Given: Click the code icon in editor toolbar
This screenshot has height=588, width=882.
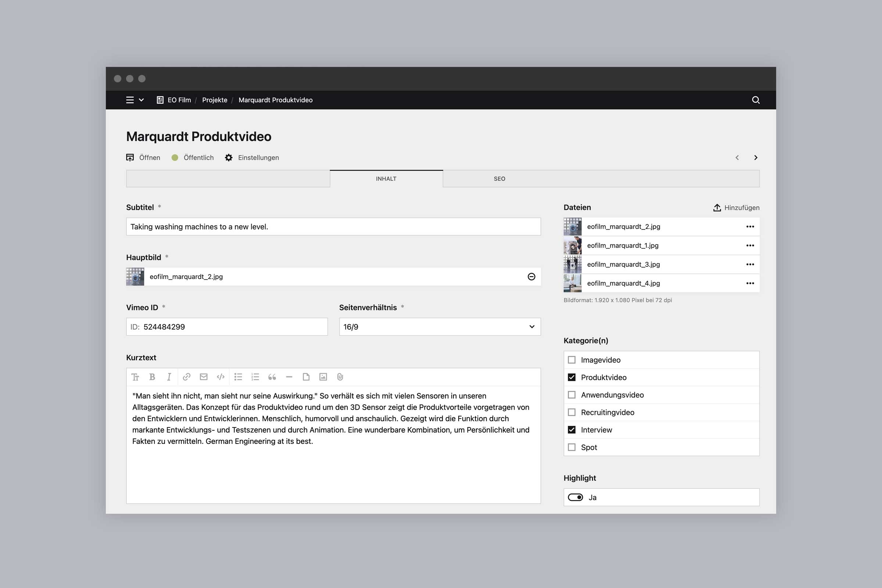Looking at the screenshot, I should [x=220, y=377].
